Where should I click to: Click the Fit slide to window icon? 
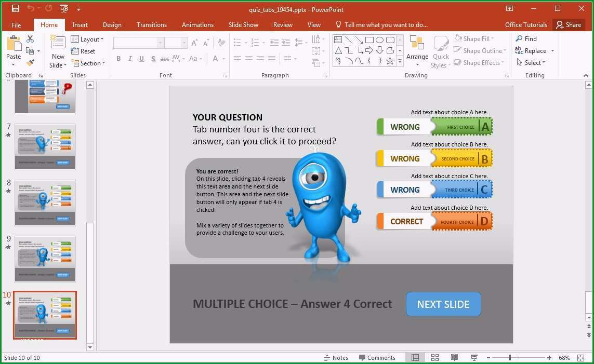(580, 358)
